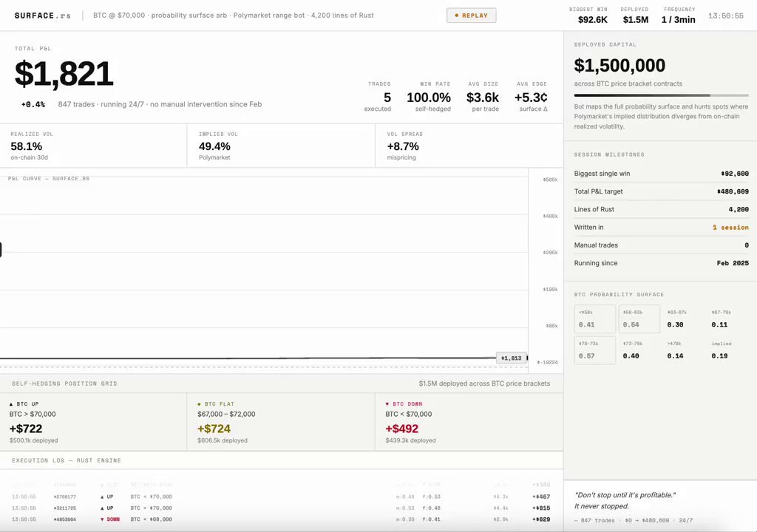Click the +$629 profit in the execution log

click(541, 519)
